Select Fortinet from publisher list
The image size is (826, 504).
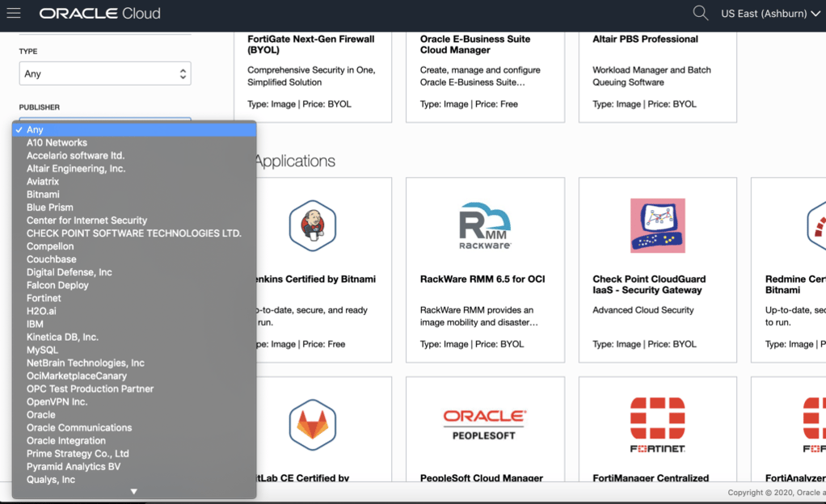pyautogui.click(x=44, y=298)
